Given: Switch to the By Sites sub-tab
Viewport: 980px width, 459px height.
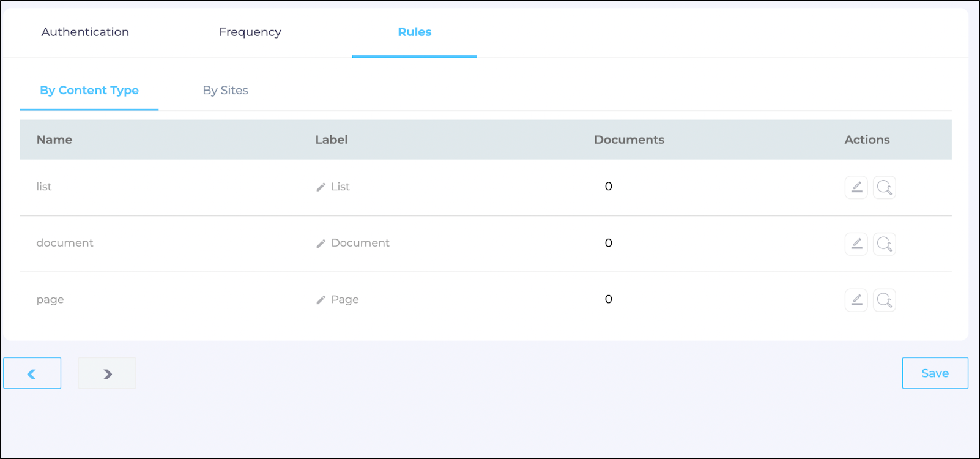Looking at the screenshot, I should pos(225,90).
